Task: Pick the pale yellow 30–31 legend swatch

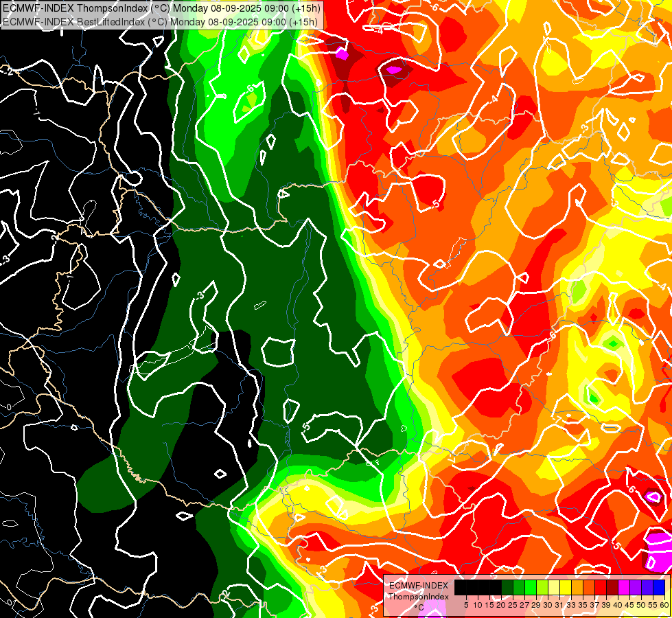Action: click(x=554, y=587)
